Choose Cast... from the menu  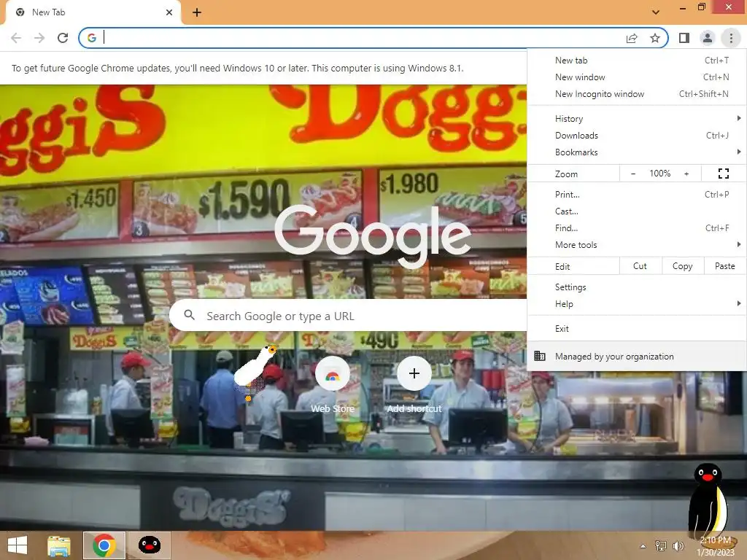click(x=637, y=211)
